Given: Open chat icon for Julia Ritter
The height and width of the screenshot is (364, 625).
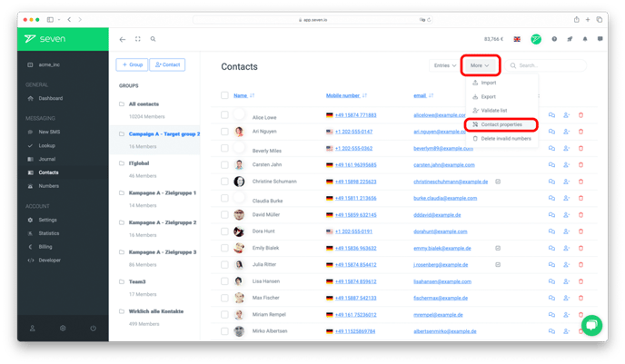Looking at the screenshot, I should [551, 264].
